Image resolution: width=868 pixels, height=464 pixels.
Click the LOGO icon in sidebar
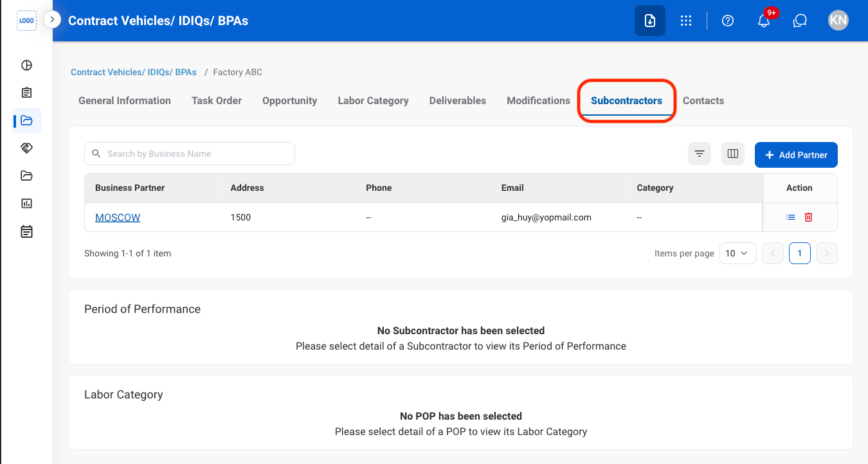click(26, 21)
